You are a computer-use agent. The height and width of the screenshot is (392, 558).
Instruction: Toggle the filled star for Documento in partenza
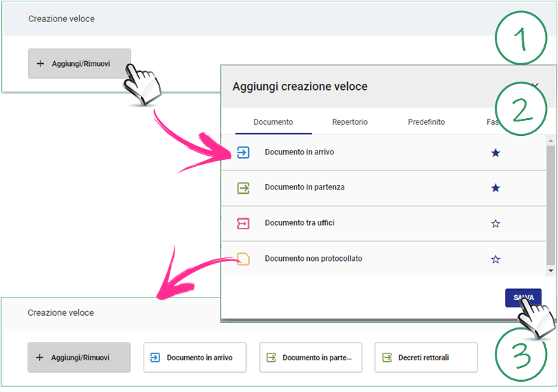coord(495,187)
